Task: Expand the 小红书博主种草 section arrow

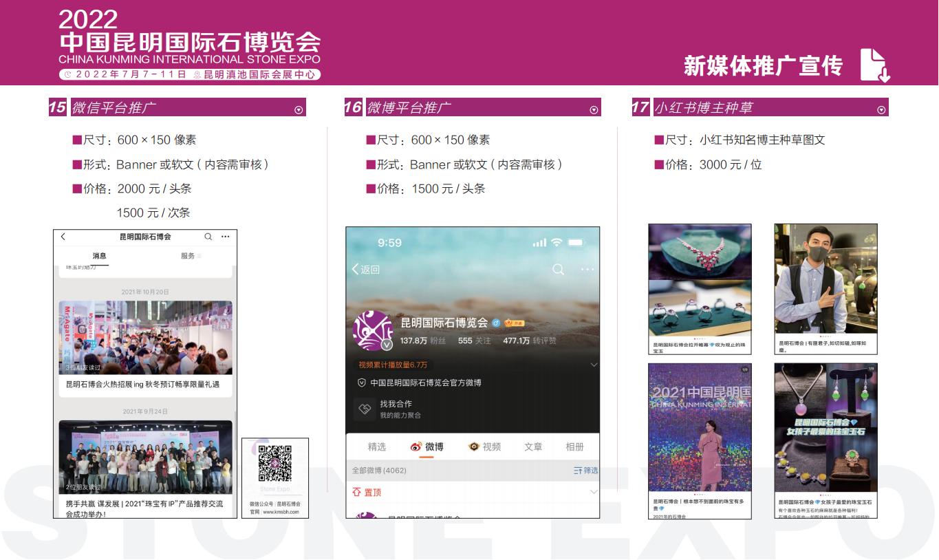Action: 881,109
